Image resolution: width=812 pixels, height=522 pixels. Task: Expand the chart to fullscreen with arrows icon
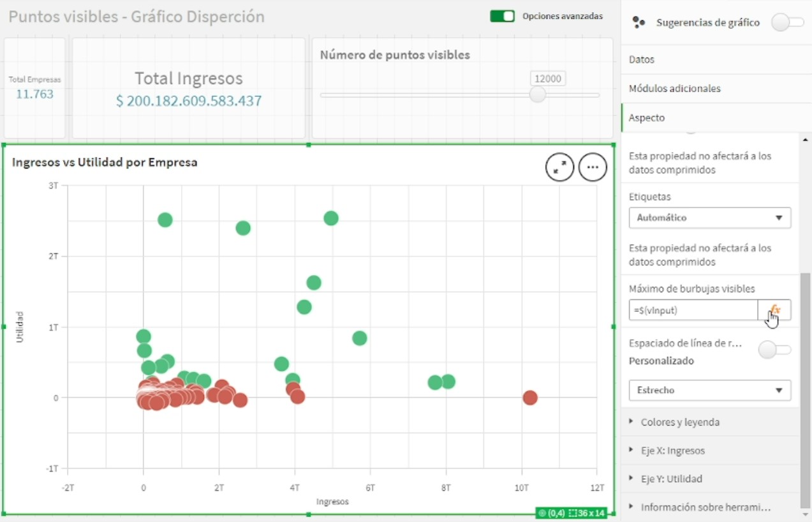559,167
